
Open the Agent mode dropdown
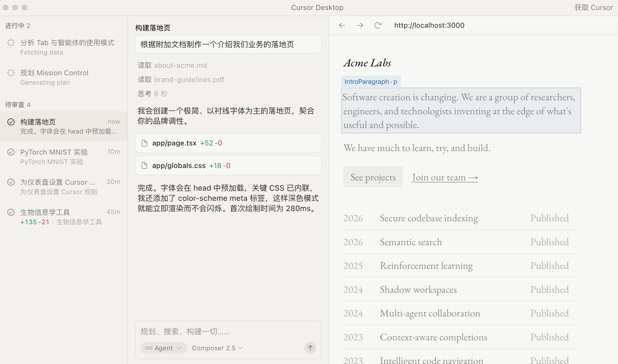(164, 348)
